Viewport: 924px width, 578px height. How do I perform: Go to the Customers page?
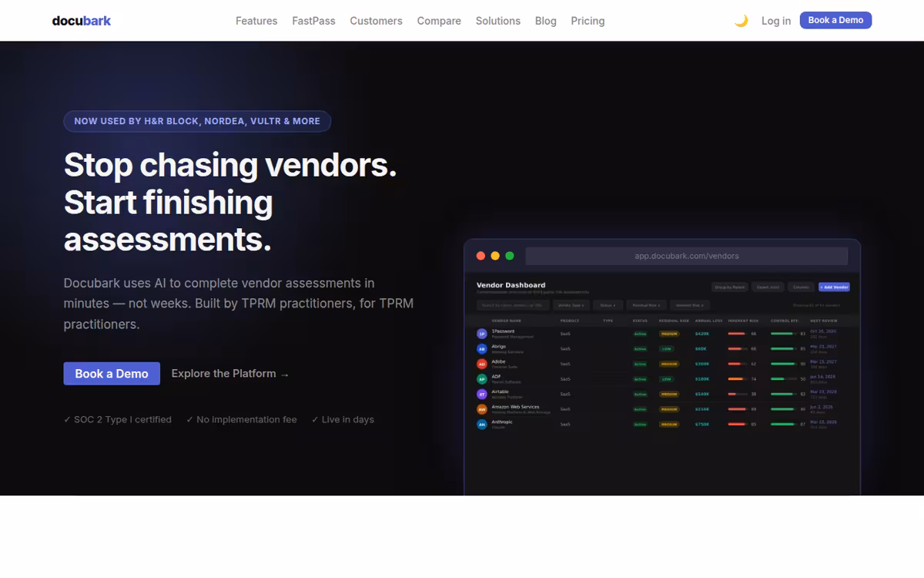(376, 21)
